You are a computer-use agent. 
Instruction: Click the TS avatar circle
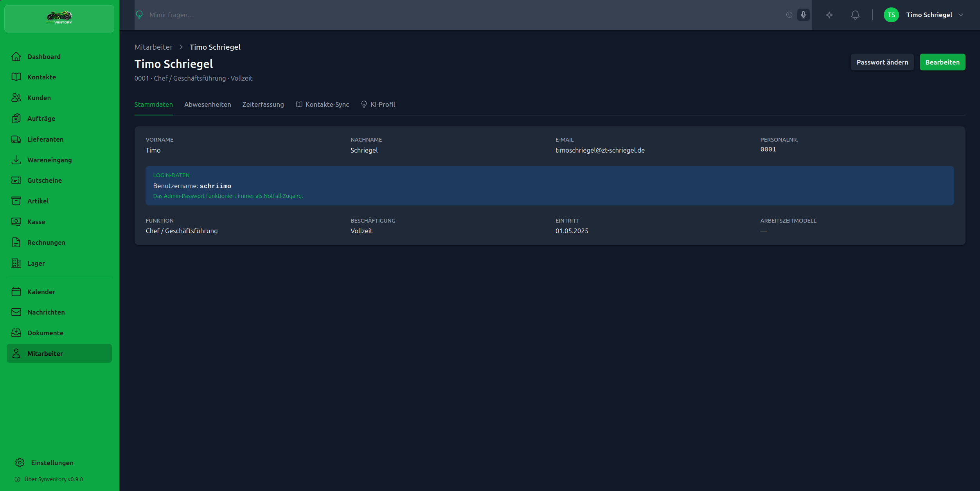click(x=891, y=15)
